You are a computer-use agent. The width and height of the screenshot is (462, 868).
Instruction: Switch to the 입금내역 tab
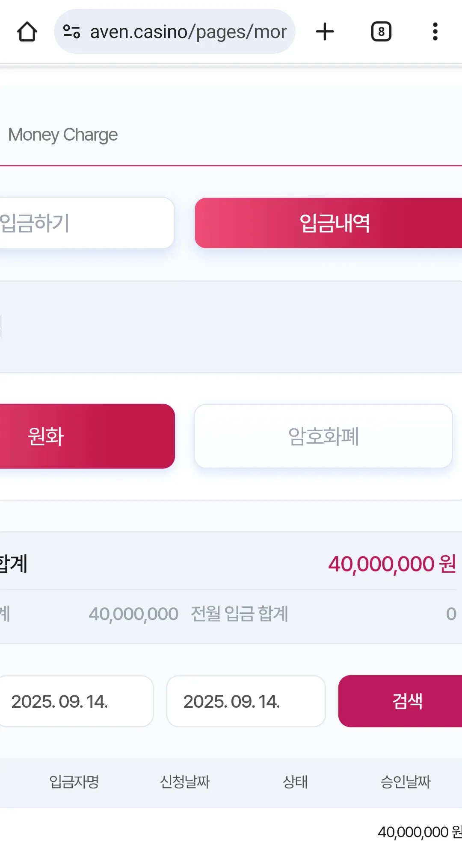click(x=329, y=223)
